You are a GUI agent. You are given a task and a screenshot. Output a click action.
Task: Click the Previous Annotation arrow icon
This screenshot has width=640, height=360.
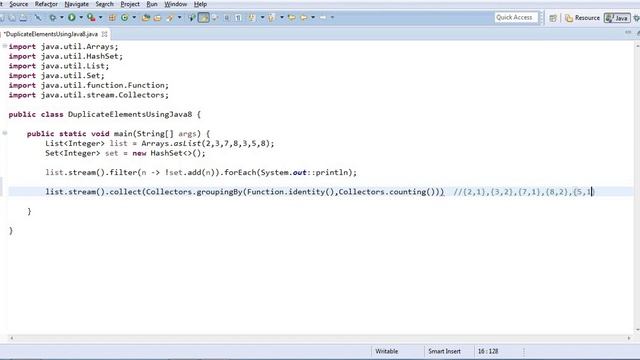point(271,18)
